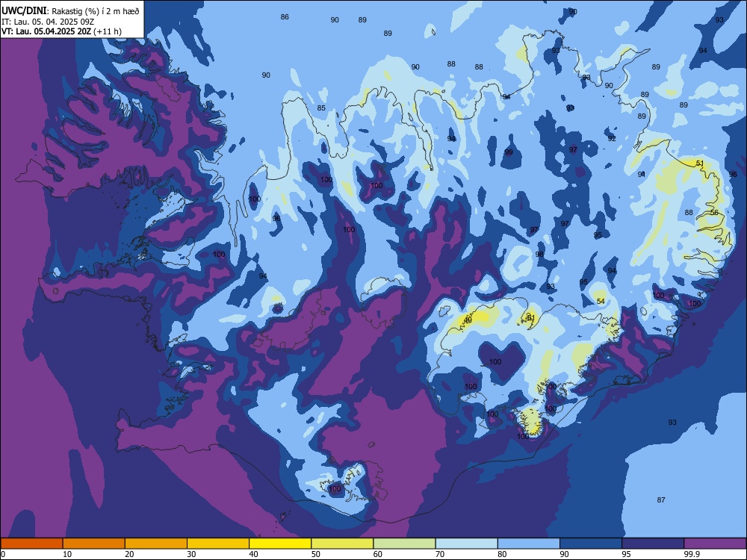747x560 pixels.
Task: Click the humidity value '85' on the map
Action: [x=321, y=108]
